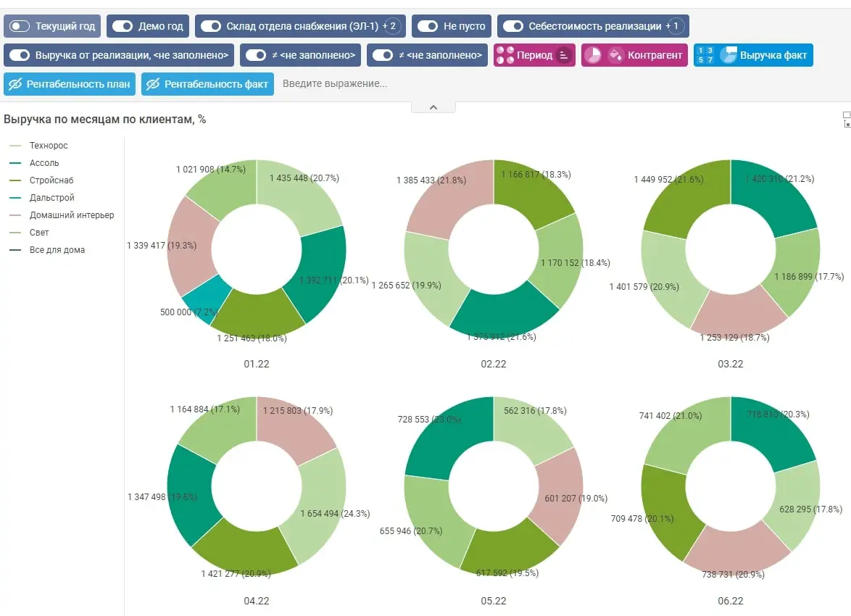Click the paint bucket icon on Контрагент

[x=616, y=55]
